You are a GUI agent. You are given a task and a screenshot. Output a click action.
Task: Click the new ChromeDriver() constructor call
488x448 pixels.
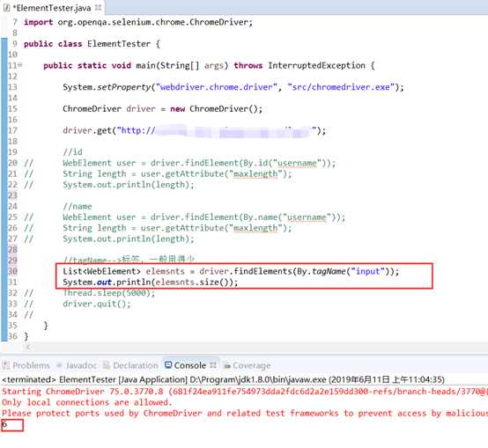coord(217,109)
